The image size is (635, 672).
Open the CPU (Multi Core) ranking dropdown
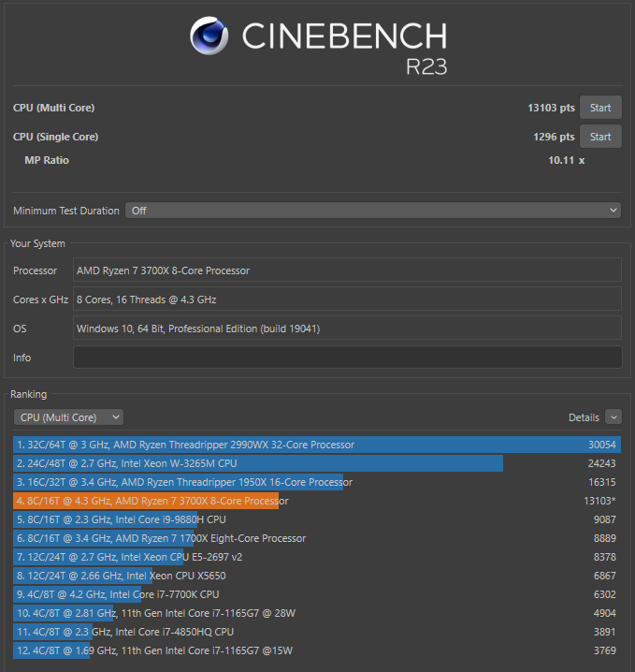point(68,417)
